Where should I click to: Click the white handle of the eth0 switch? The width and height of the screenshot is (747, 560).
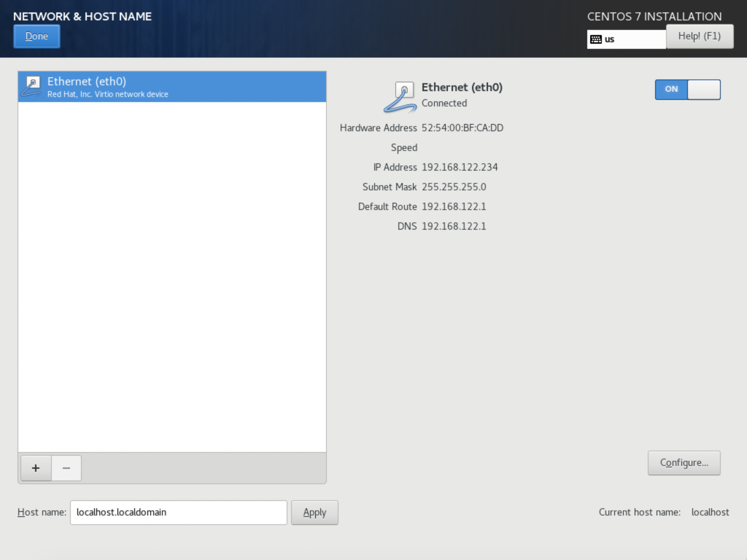[x=704, y=90]
